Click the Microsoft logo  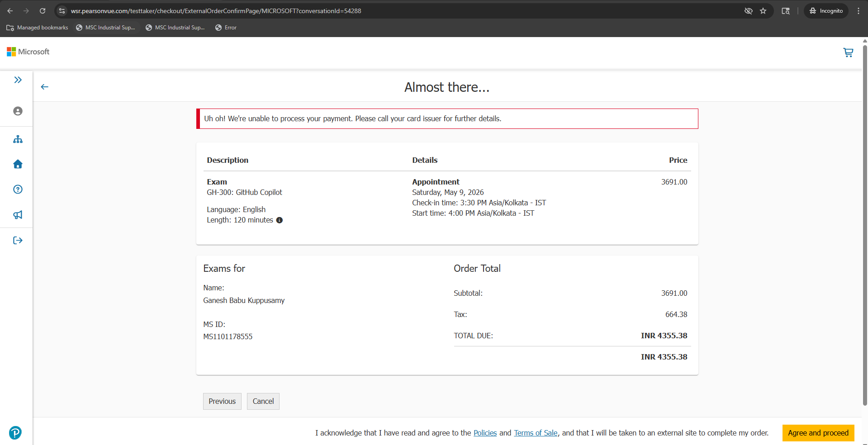click(28, 52)
